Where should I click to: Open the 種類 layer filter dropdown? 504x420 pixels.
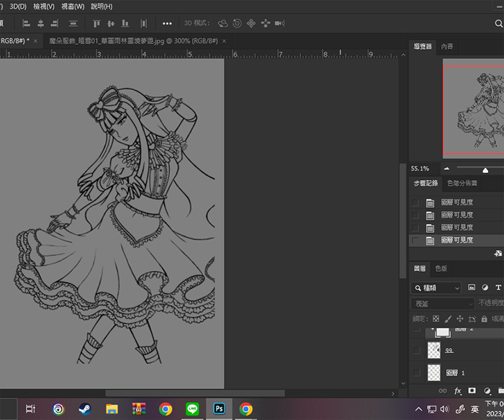tap(436, 288)
